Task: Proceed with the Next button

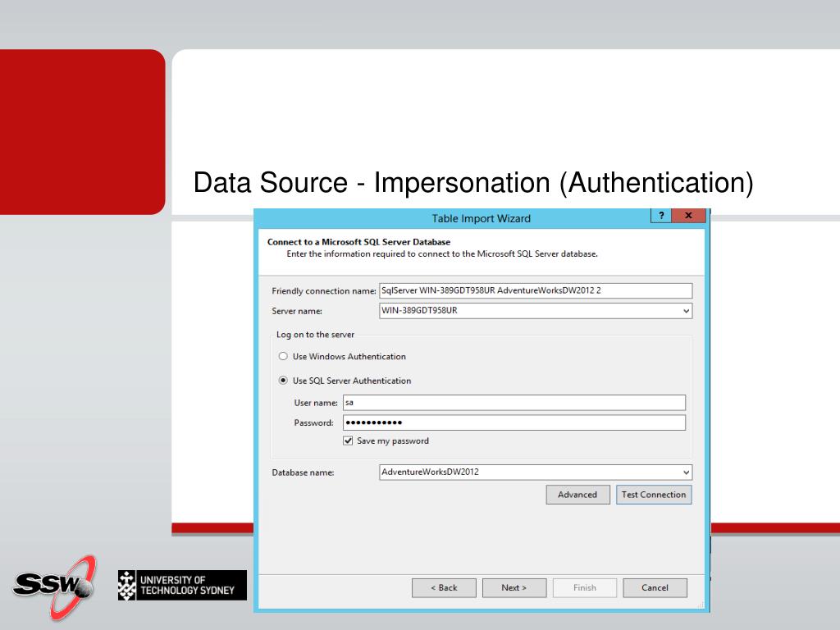Action: coord(514,587)
